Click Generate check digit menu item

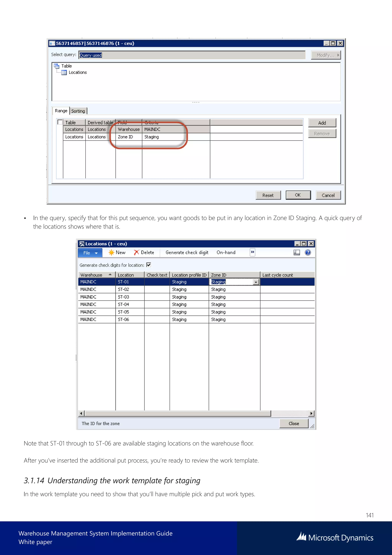coord(187,253)
